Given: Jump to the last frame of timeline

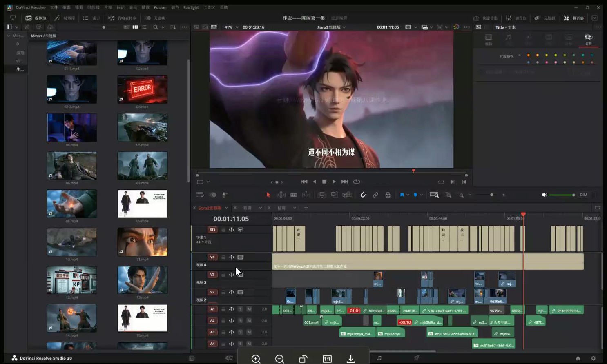Looking at the screenshot, I should [344, 182].
